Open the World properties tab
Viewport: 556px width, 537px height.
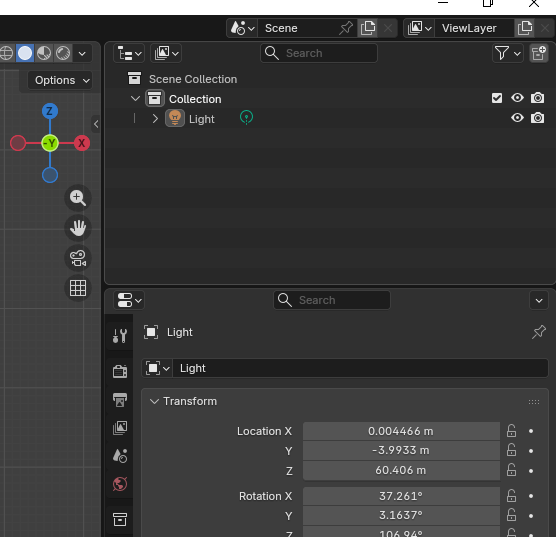[x=120, y=484]
